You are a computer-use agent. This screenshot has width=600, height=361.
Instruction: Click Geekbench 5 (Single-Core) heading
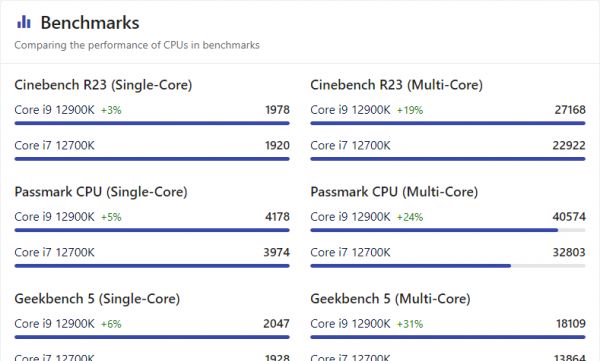97,299
